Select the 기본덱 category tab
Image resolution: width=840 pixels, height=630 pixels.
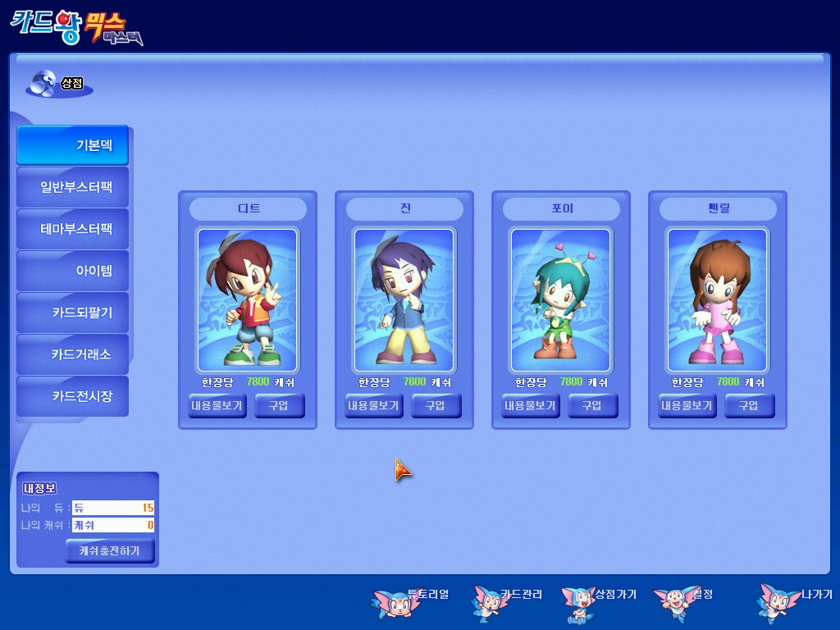pyautogui.click(x=73, y=145)
